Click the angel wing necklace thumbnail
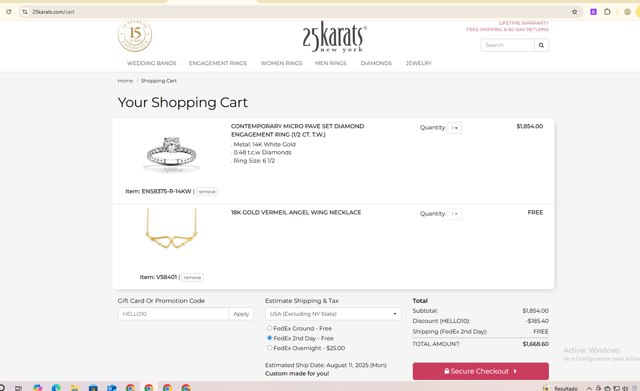Viewport: 640px width, 391px height. click(171, 229)
